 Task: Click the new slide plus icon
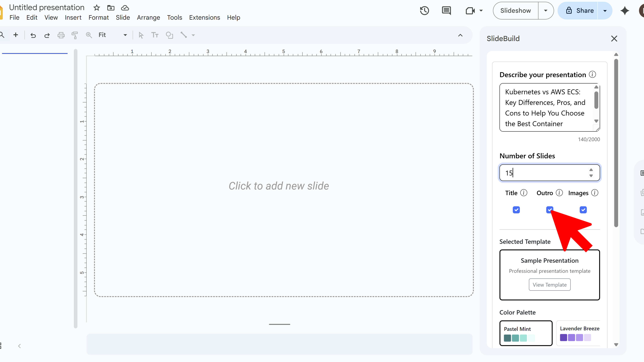16,35
